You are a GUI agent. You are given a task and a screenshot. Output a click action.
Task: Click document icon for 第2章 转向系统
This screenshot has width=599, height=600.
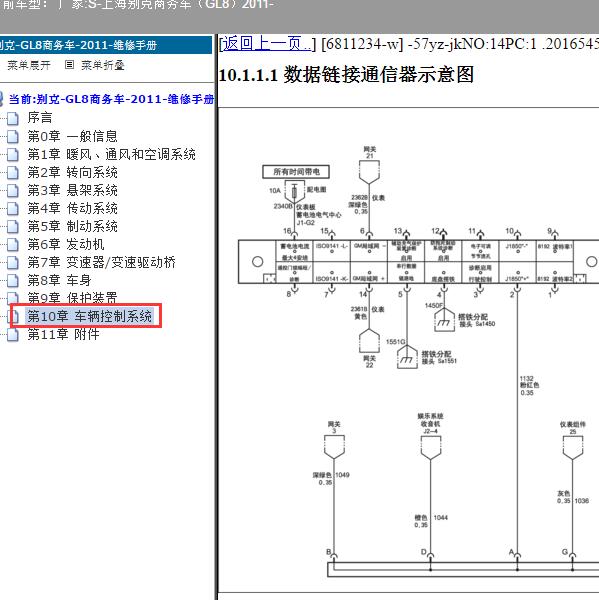[13, 173]
